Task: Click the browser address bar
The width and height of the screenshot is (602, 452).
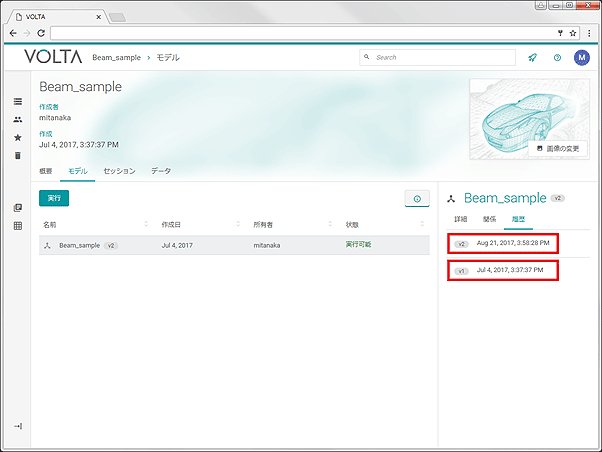Action: (303, 33)
